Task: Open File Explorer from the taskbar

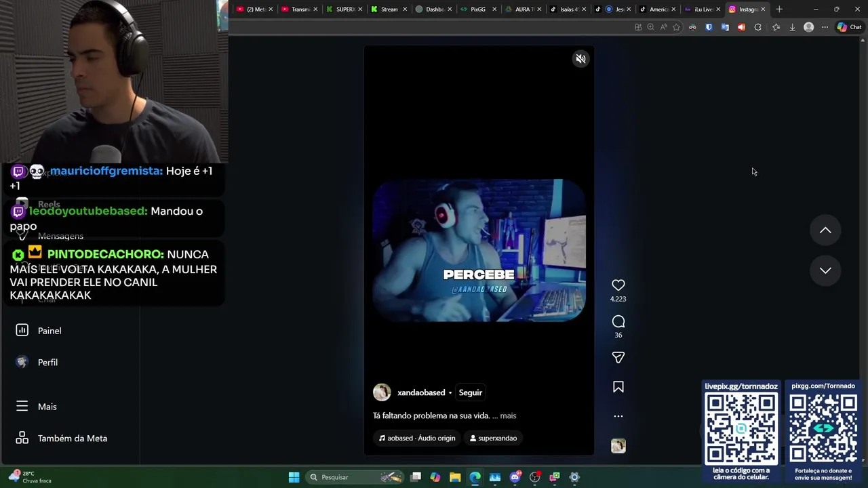Action: (x=455, y=477)
